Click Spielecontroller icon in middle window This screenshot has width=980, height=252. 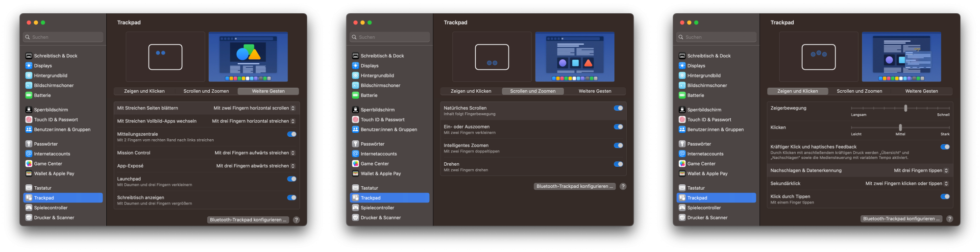(356, 207)
